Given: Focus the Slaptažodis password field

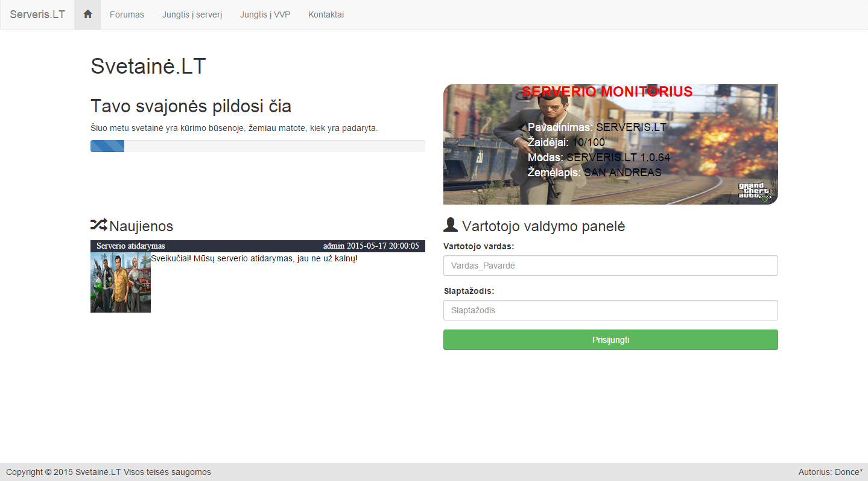Looking at the screenshot, I should point(610,310).
